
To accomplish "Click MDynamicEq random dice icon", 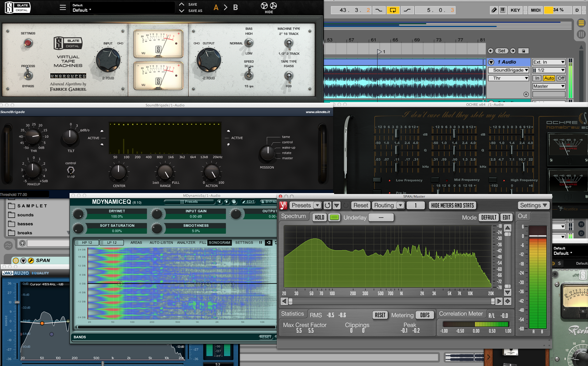I will coord(234,202).
